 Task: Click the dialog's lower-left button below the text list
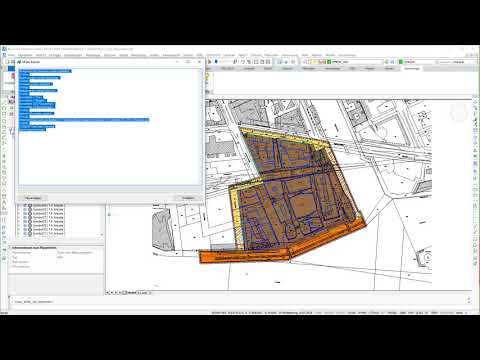click(x=33, y=198)
